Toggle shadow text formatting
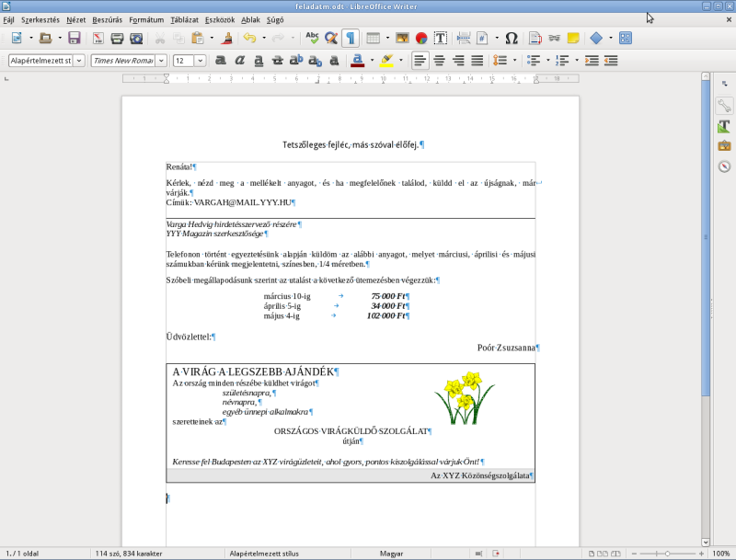Screen dimensions: 736x560 coord(334,61)
